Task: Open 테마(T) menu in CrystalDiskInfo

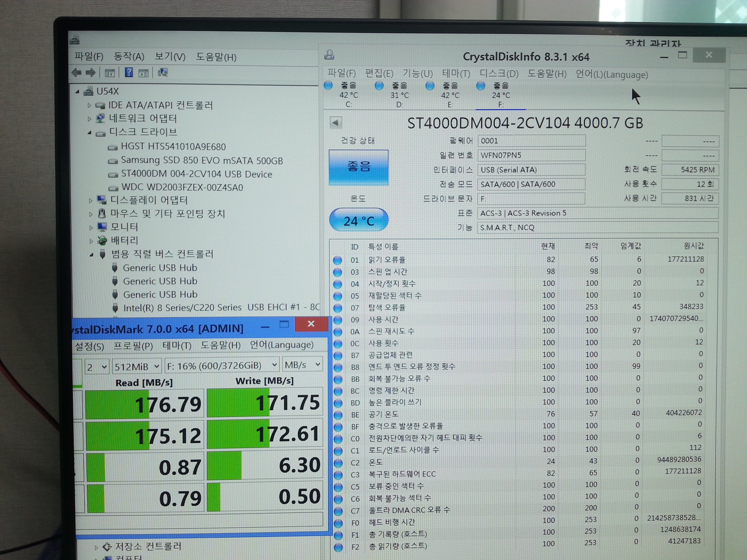Action: point(456,74)
